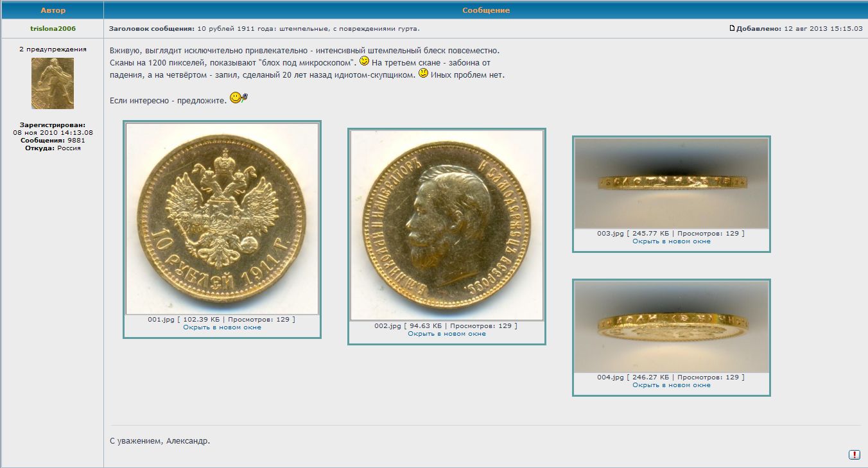Open the trislona2006 user profile link
This screenshot has width=868, height=468.
pos(53,28)
